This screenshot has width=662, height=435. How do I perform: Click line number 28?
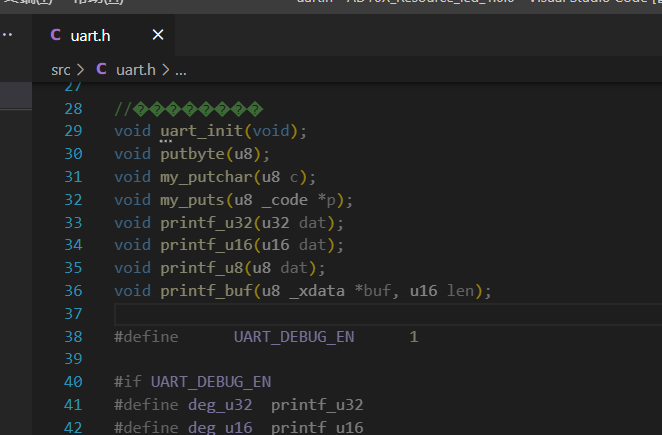coord(73,109)
